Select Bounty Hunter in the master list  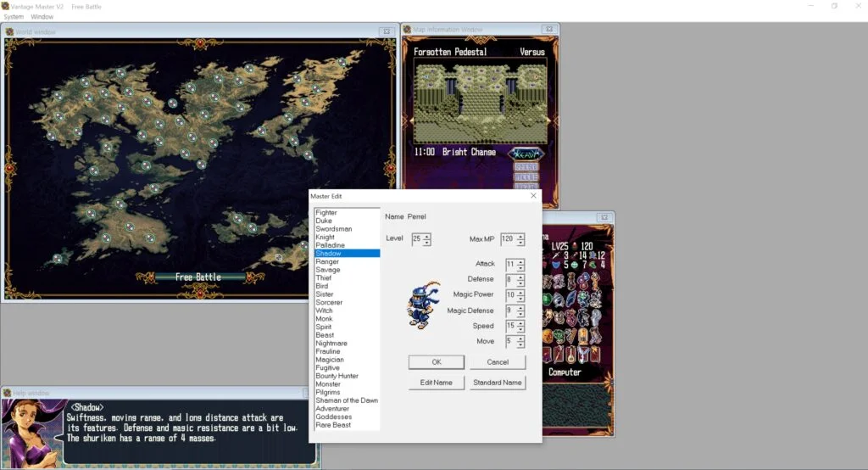tap(347, 376)
